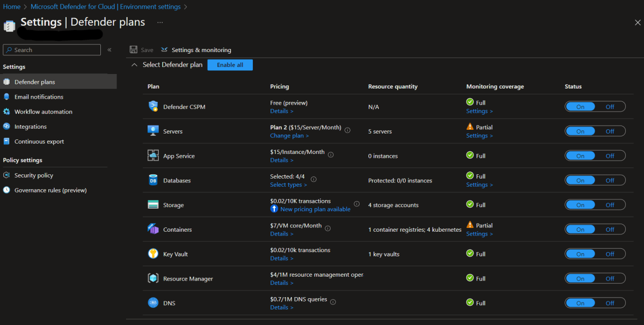Open the more options ellipsis menu
The image size is (644, 325).
160,22
